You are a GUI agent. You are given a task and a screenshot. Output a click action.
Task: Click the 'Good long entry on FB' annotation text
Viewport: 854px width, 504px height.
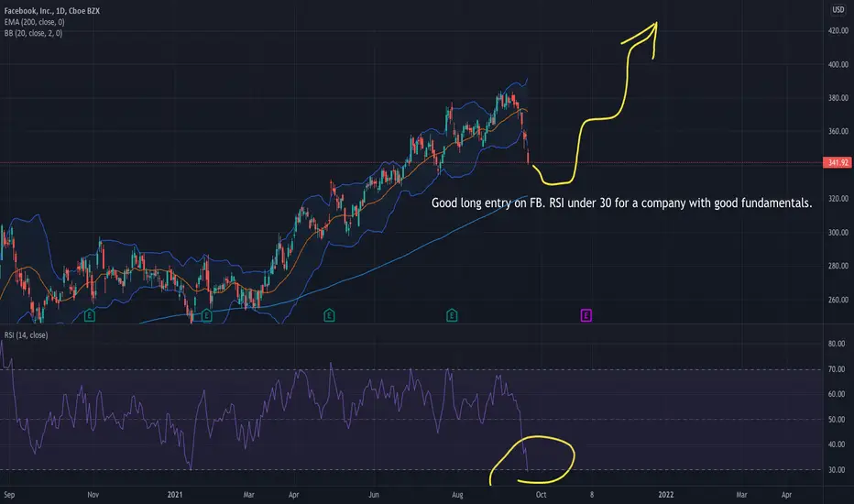point(621,203)
